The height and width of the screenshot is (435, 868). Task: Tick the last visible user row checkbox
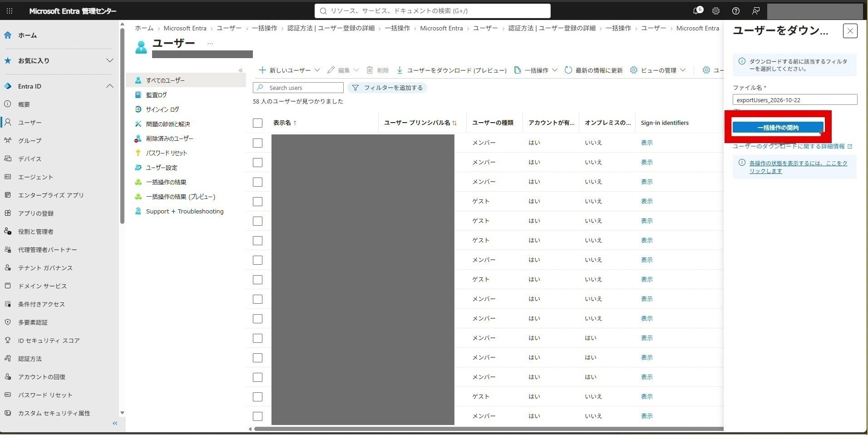pyautogui.click(x=257, y=416)
